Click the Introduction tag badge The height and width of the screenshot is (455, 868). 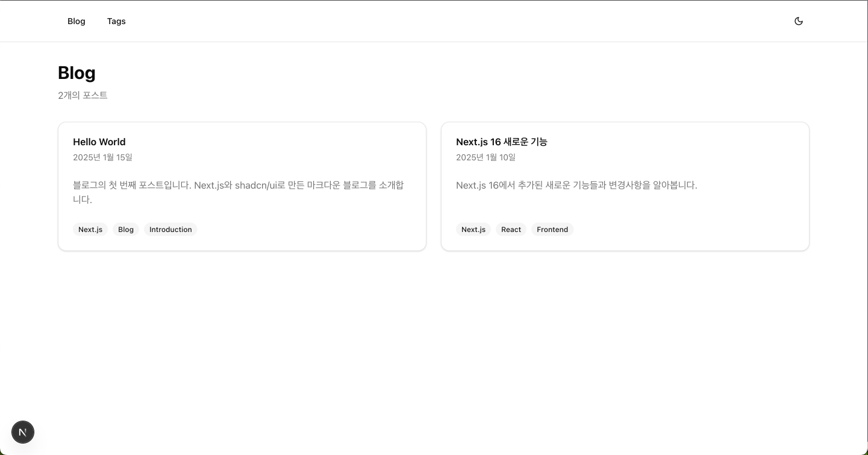point(170,230)
